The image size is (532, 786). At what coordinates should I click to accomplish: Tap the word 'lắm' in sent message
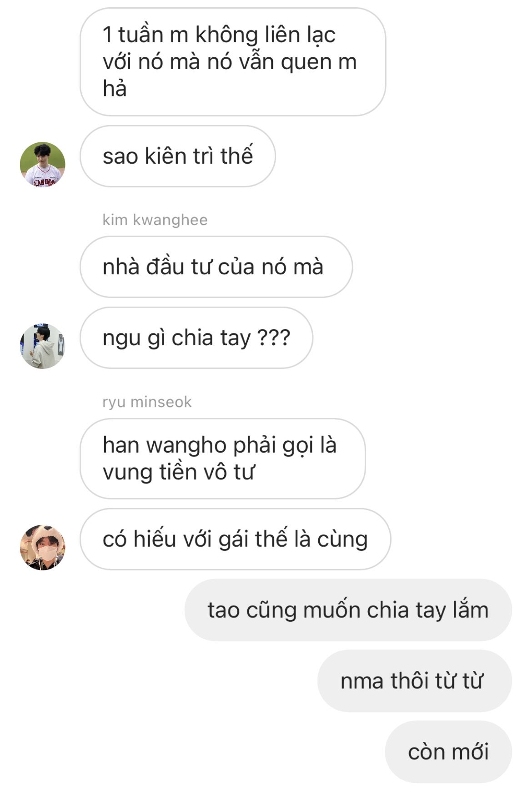[470, 610]
